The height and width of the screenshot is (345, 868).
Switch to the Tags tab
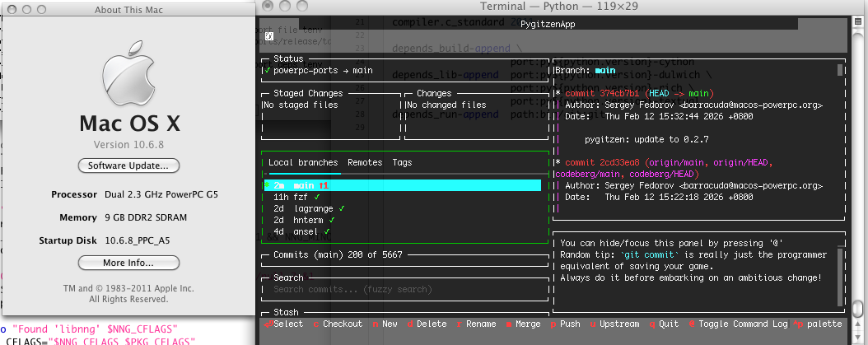click(402, 162)
